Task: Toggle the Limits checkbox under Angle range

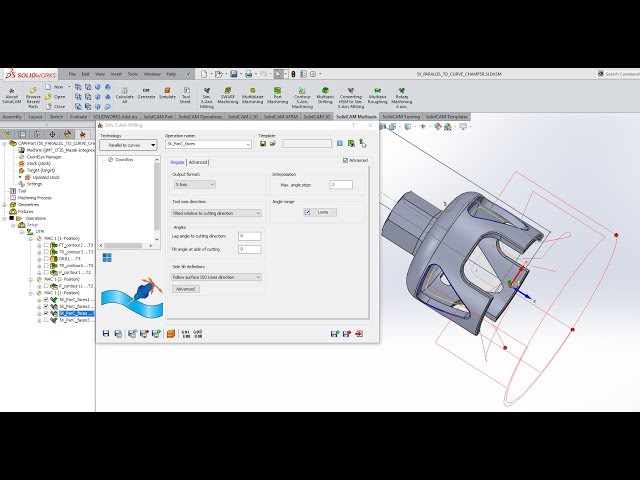Action: (307, 212)
